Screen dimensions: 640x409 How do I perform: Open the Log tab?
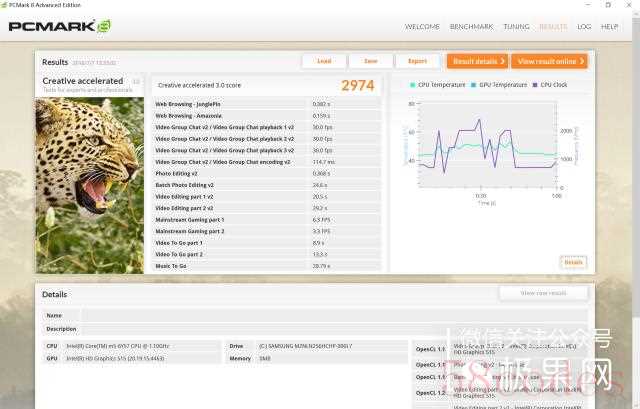[x=584, y=26]
